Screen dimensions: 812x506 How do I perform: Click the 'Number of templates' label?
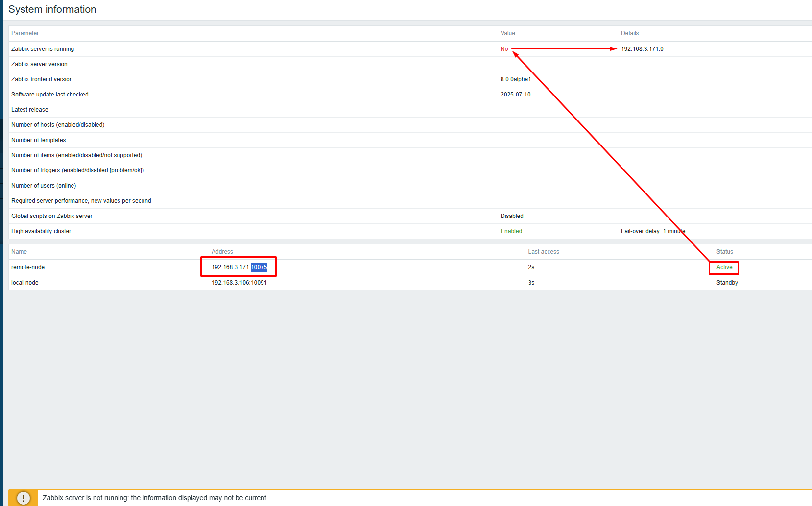[39, 140]
